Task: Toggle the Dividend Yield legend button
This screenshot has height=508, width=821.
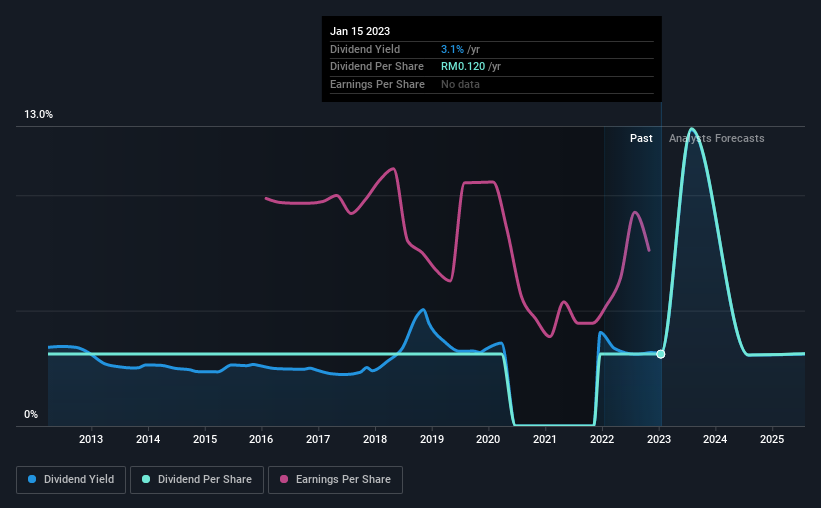Action: coord(71,480)
